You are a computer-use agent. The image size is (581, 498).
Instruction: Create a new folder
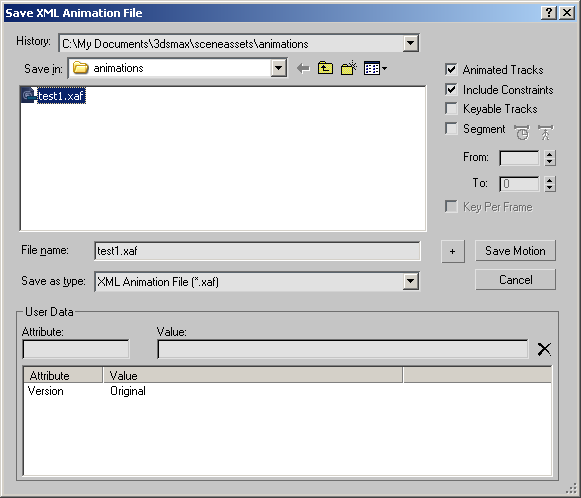click(x=348, y=68)
